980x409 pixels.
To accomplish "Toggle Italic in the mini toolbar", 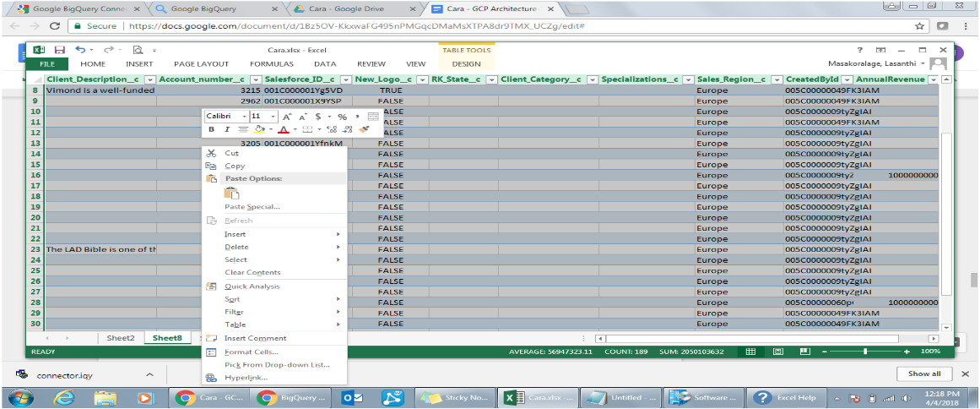I will 225,129.
